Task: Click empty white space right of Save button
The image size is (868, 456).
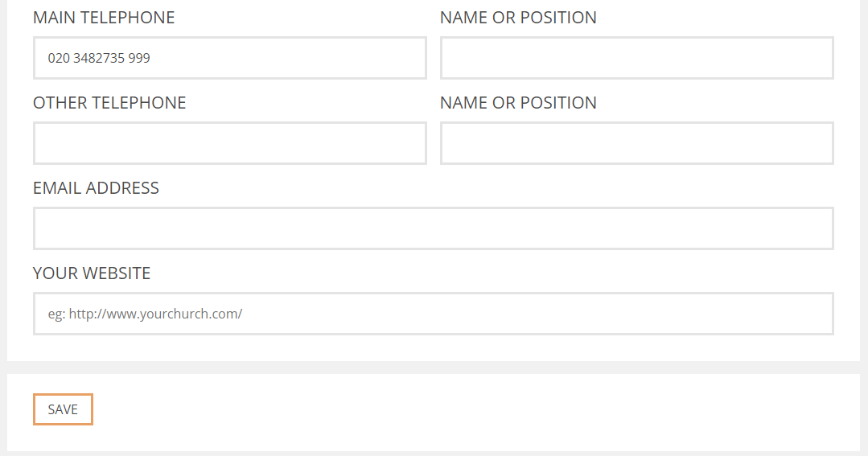Action: point(476,409)
